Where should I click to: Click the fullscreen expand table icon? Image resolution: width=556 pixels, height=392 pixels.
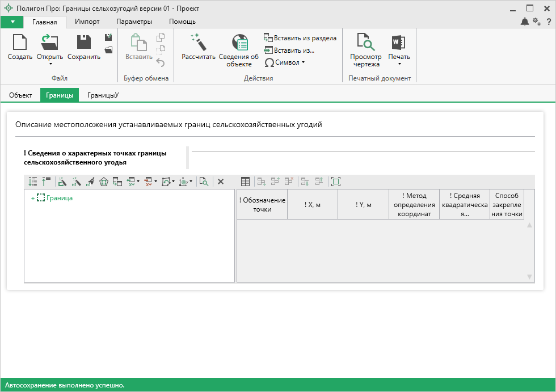(335, 182)
